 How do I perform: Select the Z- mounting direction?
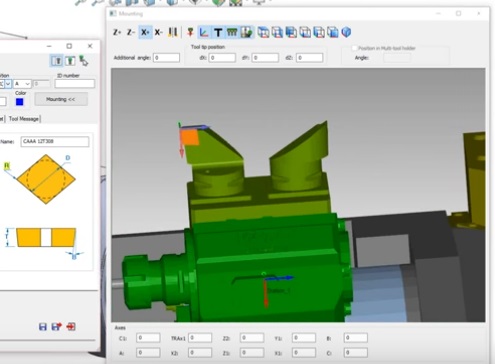[131, 32]
